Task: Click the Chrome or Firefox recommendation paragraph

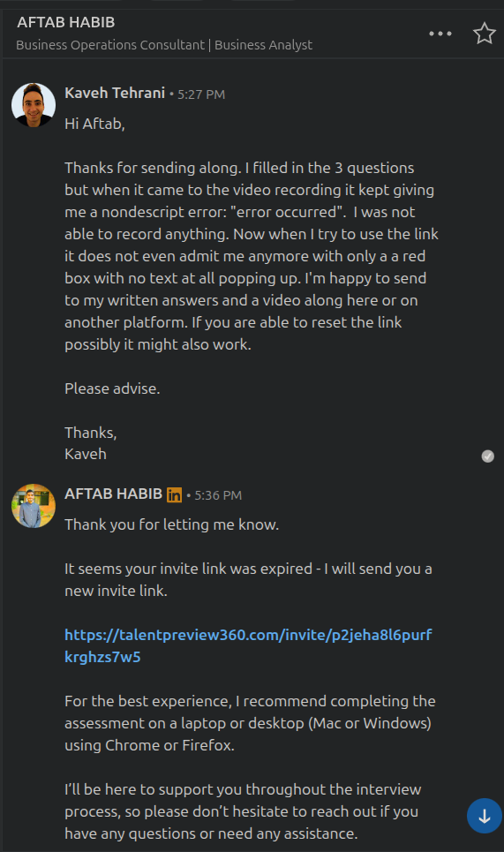Action: [250, 723]
